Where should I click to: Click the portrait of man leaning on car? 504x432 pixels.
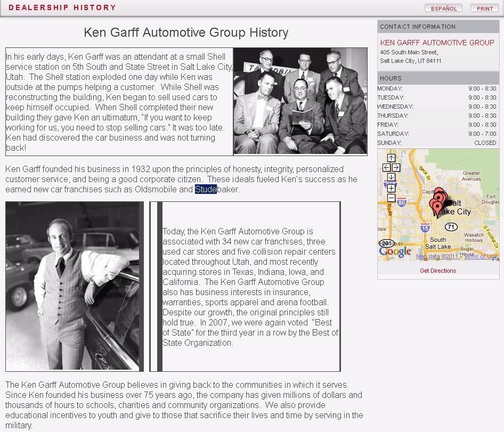(x=72, y=286)
